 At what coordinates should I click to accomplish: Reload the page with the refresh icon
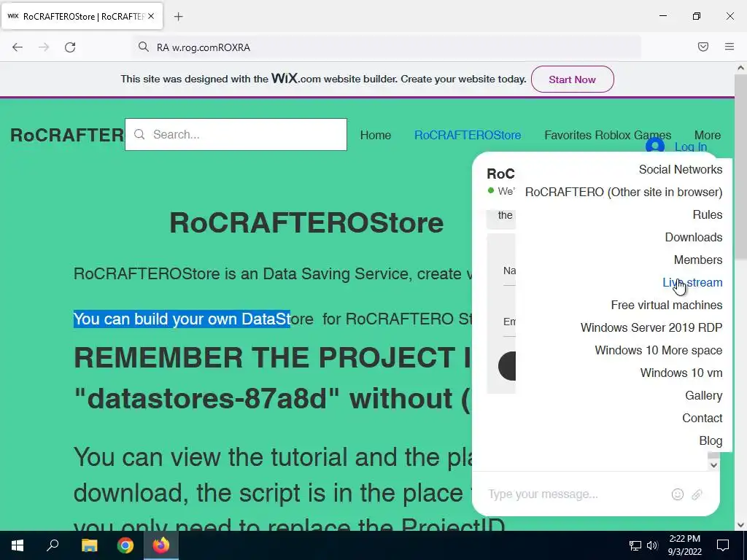70,47
